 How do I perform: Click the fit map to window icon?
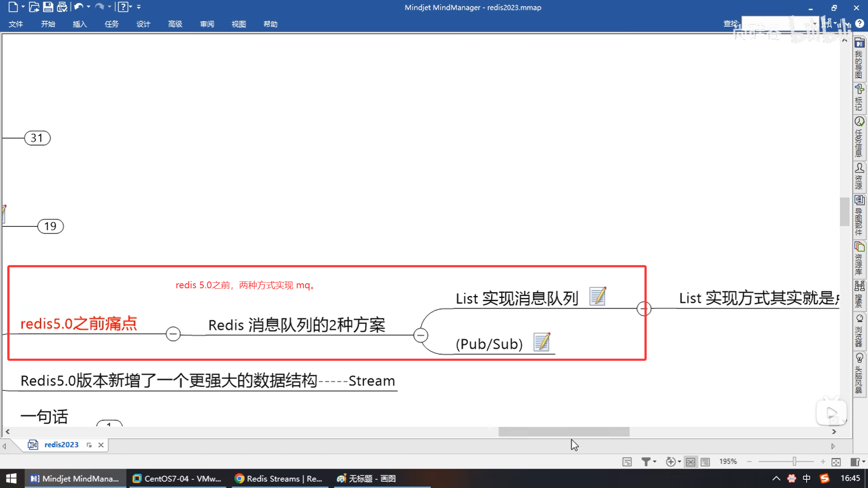pos(836,462)
